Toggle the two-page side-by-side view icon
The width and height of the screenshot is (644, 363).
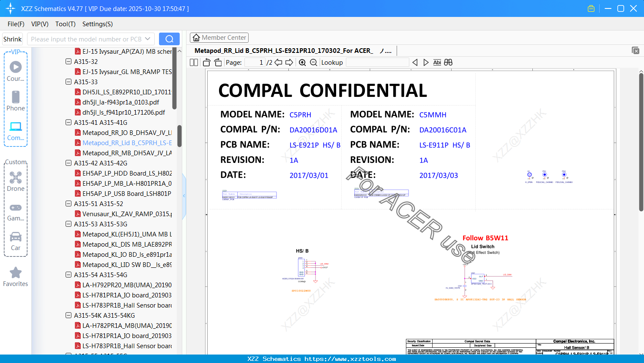(194, 63)
